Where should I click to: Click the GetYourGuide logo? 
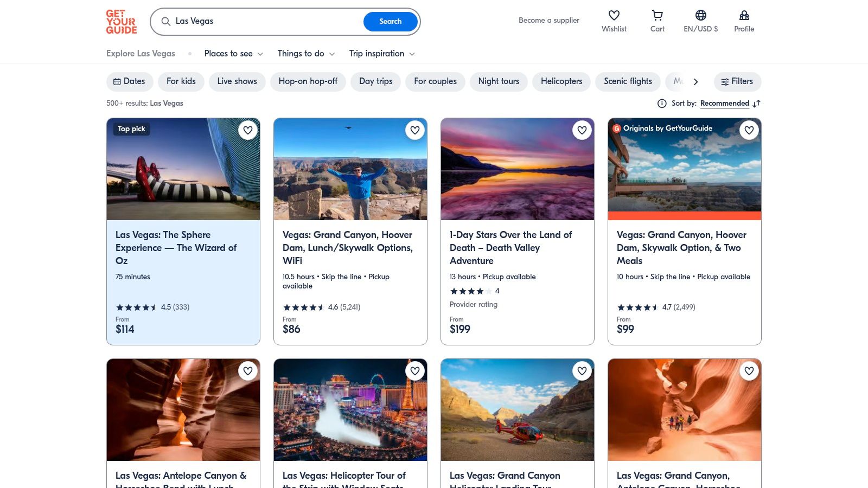pos(122,21)
